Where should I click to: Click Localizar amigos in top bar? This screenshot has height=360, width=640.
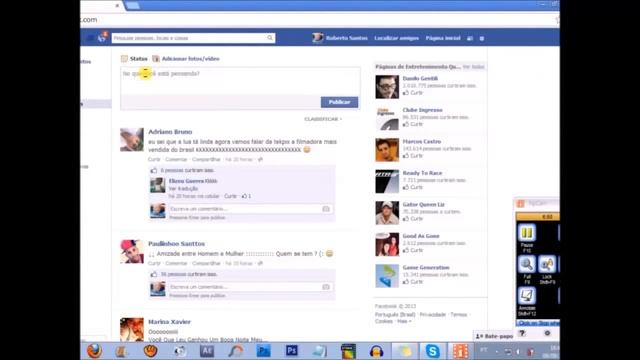tap(396, 38)
